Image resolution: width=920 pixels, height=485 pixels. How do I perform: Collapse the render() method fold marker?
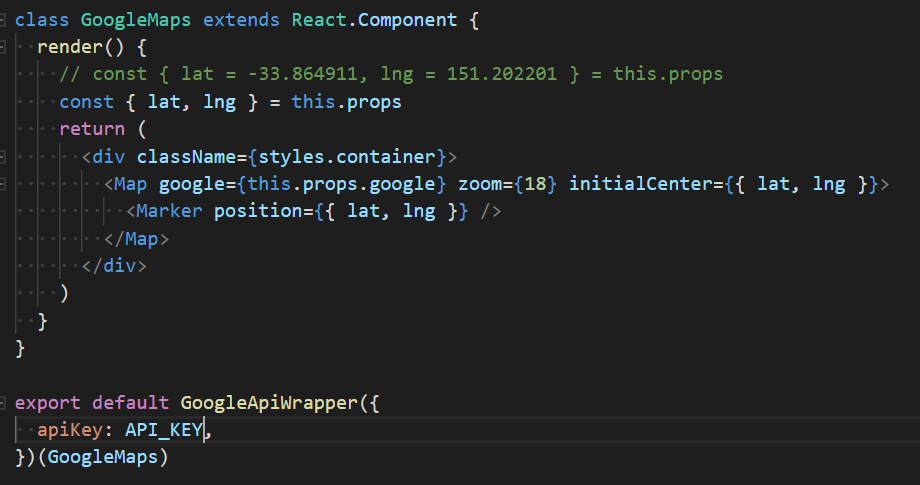click(x=2, y=47)
